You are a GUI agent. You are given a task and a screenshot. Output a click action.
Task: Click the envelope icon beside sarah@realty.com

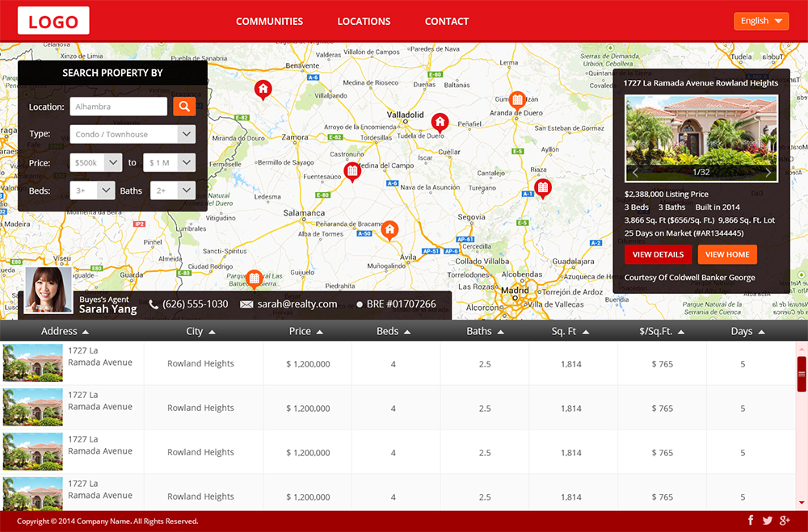[x=245, y=304]
